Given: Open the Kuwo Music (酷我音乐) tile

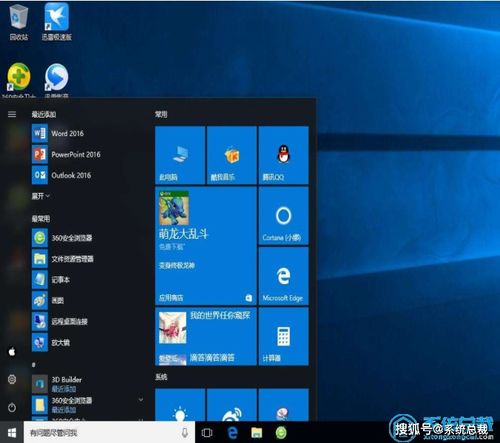Looking at the screenshot, I should tap(232, 155).
